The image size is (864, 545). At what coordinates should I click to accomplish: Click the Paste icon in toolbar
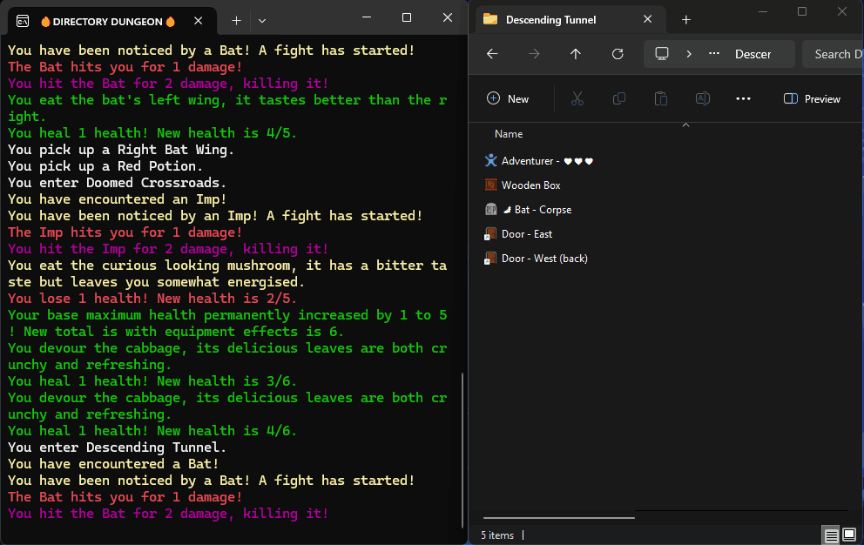coord(660,99)
